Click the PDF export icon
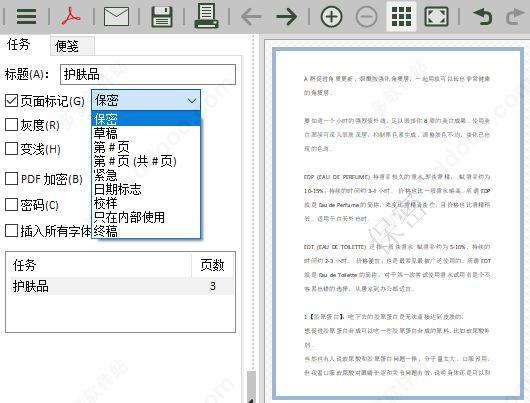This screenshot has width=530, height=403. pyautogui.click(x=71, y=16)
